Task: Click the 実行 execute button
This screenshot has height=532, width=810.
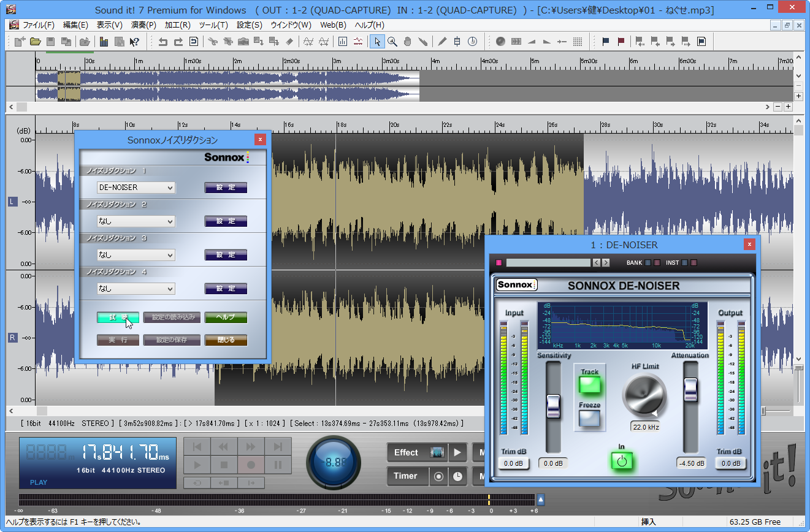Action: click(118, 340)
